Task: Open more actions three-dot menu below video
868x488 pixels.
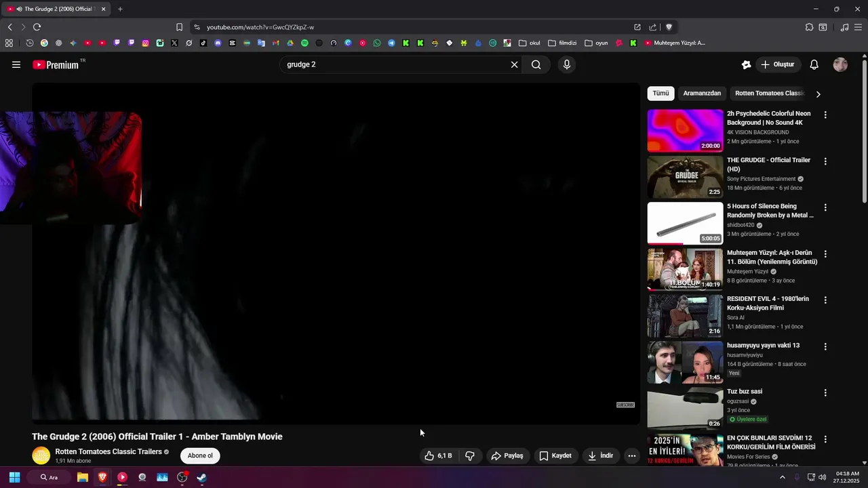Action: click(x=632, y=455)
